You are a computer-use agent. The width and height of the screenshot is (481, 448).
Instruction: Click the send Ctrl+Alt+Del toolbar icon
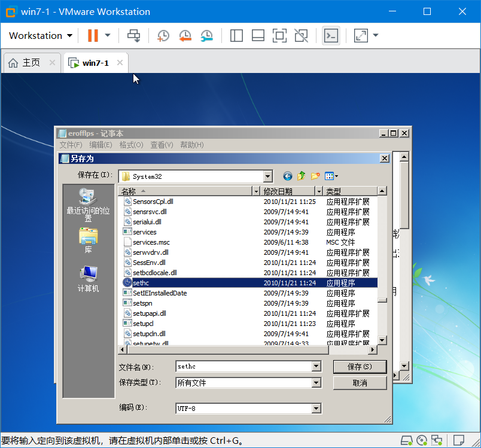(134, 35)
